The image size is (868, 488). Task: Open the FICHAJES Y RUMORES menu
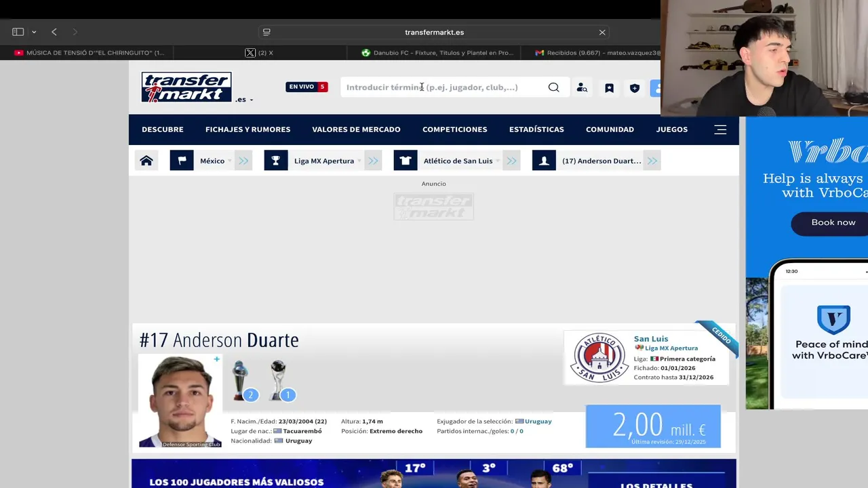point(248,129)
